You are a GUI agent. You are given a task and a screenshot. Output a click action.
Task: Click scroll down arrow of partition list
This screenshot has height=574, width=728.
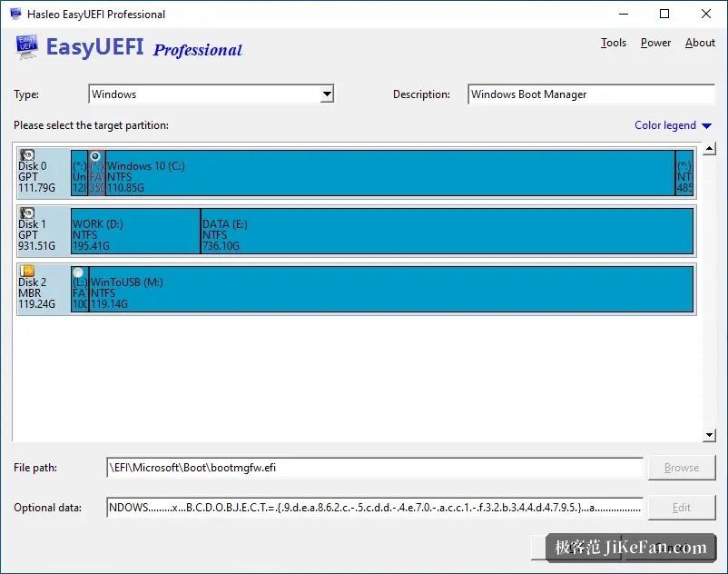pyautogui.click(x=709, y=435)
